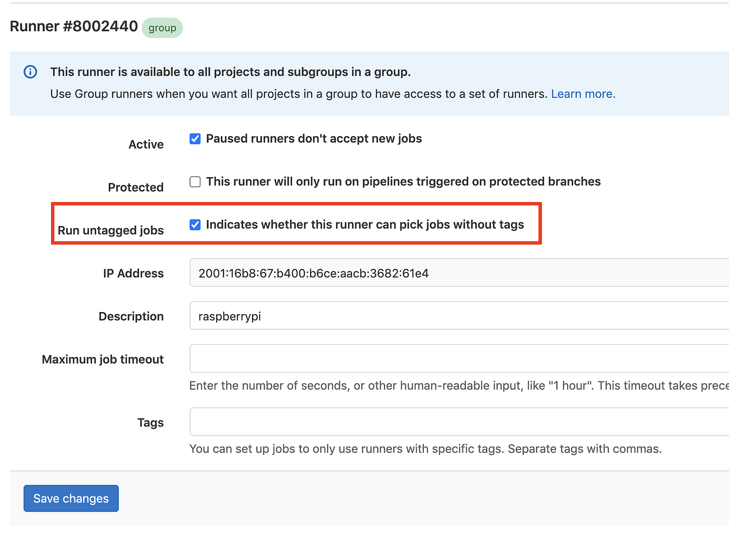
Task: Click the Runner #8002440 heading
Action: [73, 26]
